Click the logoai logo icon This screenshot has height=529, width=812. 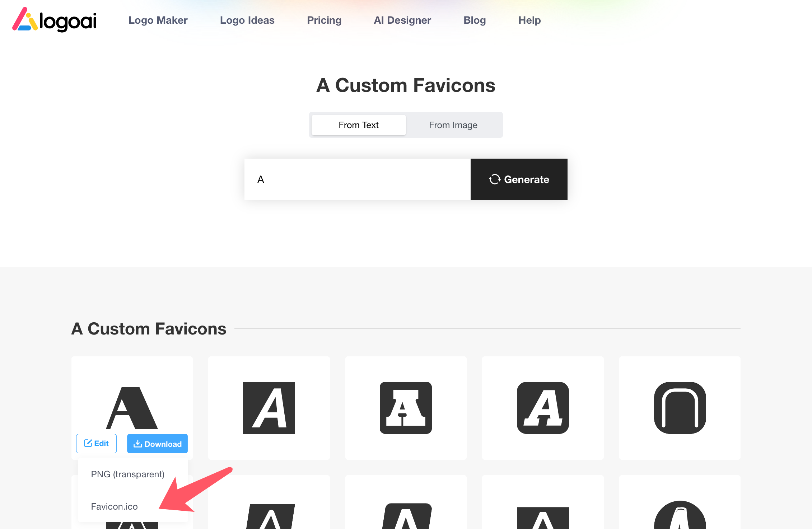point(25,20)
